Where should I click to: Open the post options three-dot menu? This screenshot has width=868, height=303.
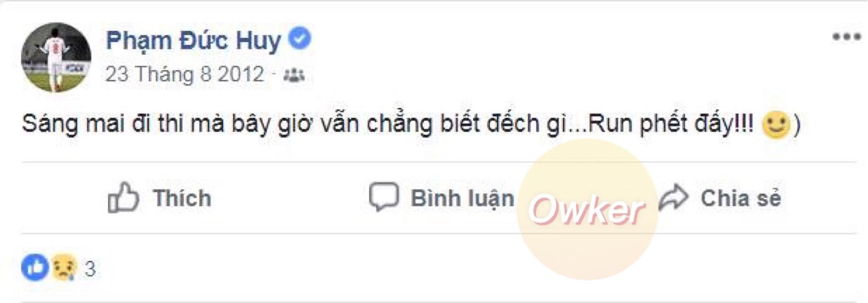click(x=846, y=36)
